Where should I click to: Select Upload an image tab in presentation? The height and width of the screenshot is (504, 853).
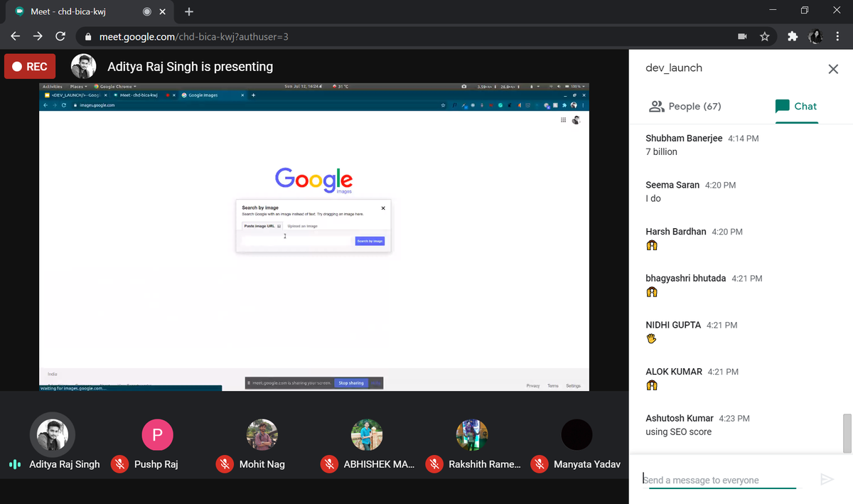click(x=302, y=226)
